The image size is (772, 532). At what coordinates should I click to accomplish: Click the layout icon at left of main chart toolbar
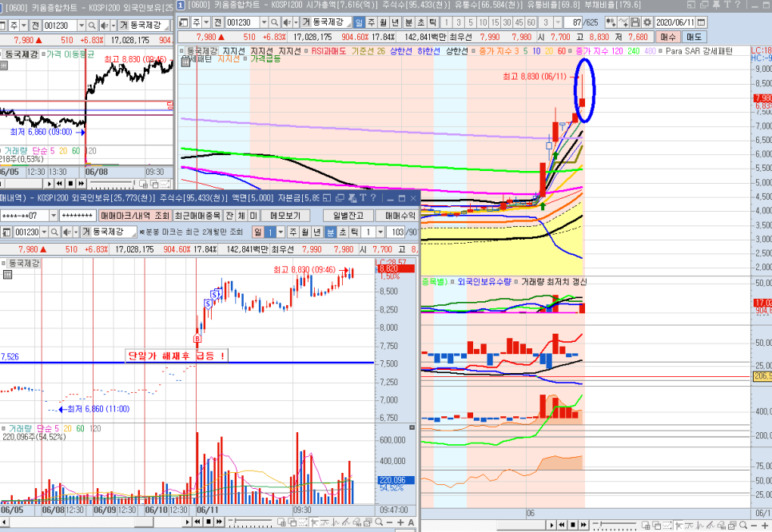pyautogui.click(x=184, y=22)
